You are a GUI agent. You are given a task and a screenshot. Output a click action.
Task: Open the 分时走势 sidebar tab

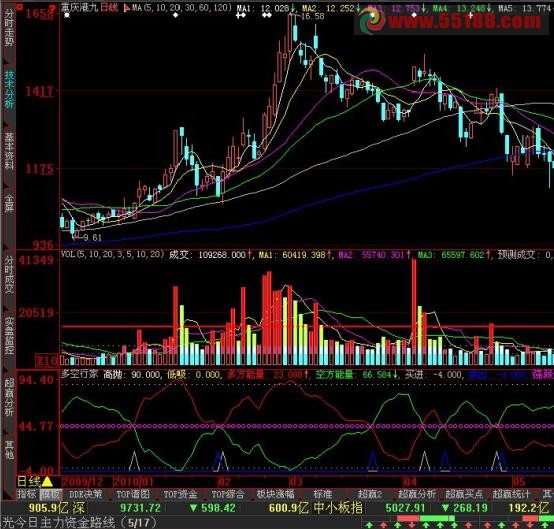pyautogui.click(x=9, y=29)
